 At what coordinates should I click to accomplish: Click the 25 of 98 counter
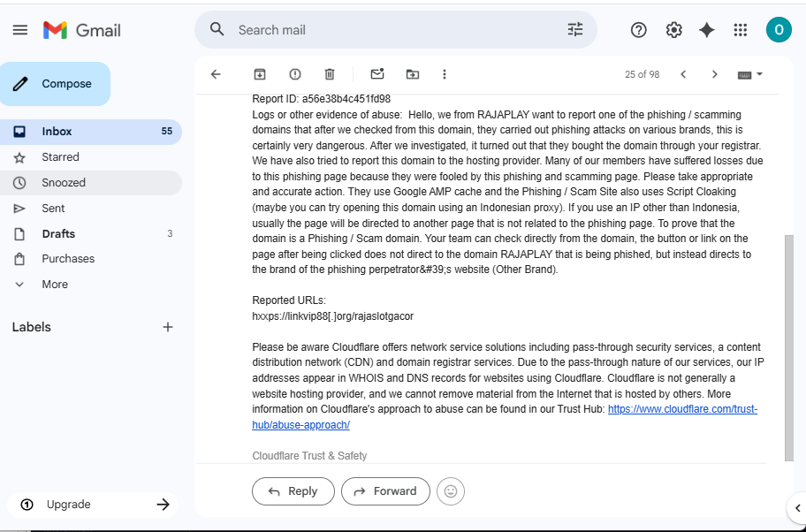[x=642, y=74]
